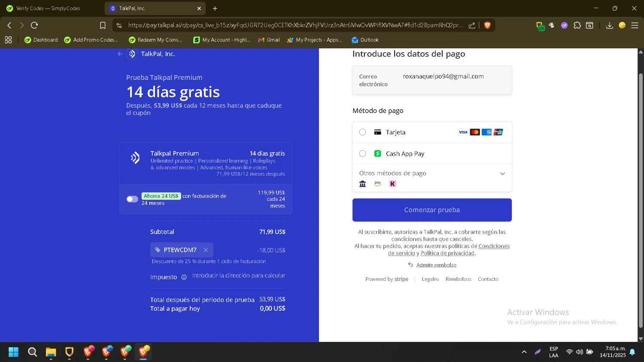The height and width of the screenshot is (362, 644).
Task: Click the left arrow next to TalkPal, Inc.
Action: (120, 54)
